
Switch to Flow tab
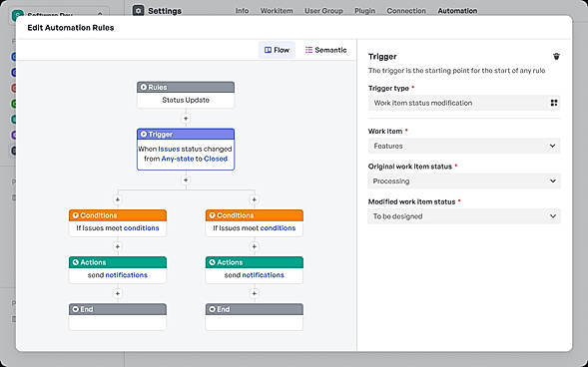(x=277, y=50)
